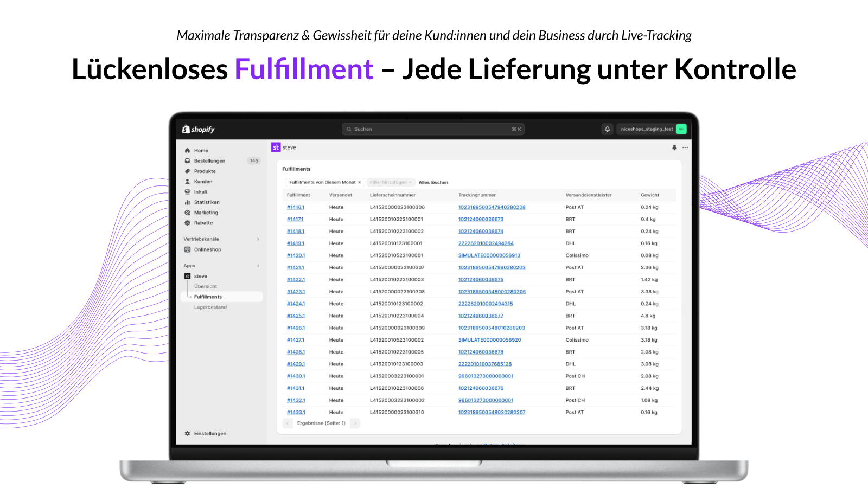Image resolution: width=868 pixels, height=488 pixels.
Task: Pin the steve app
Action: [674, 147]
